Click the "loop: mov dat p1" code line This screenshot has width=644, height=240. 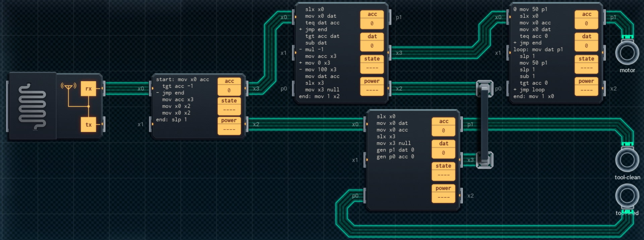tap(538, 50)
